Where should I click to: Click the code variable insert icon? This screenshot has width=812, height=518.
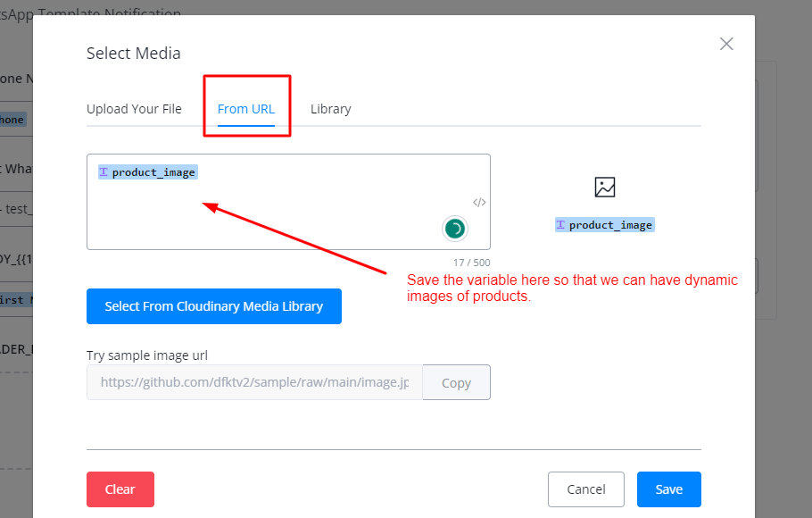[479, 202]
